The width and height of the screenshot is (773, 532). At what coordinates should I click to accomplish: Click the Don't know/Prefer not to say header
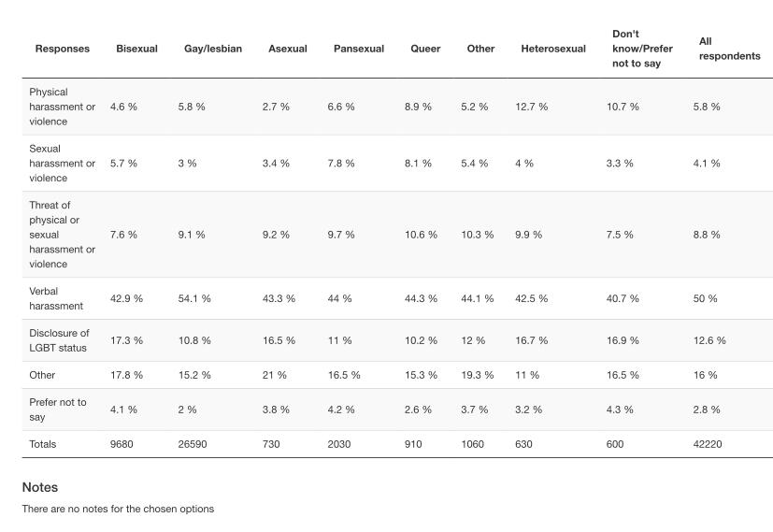pyautogui.click(x=642, y=49)
